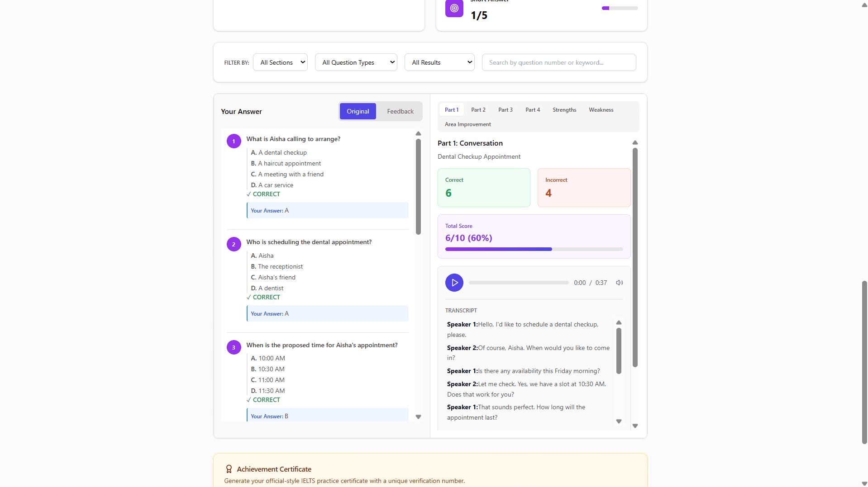Click the Incorrect 4 score card
The height and width of the screenshot is (487, 868).
point(584,188)
